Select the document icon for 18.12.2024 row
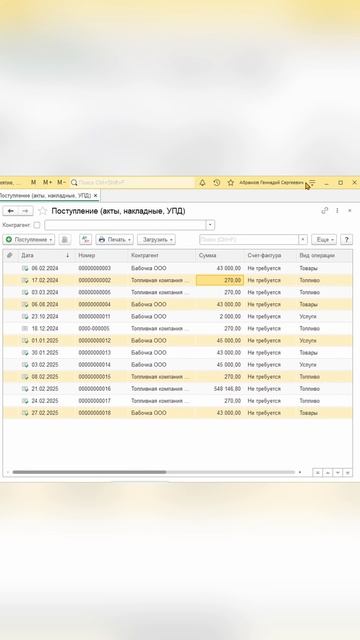This screenshot has width=360, height=640. tap(25, 329)
